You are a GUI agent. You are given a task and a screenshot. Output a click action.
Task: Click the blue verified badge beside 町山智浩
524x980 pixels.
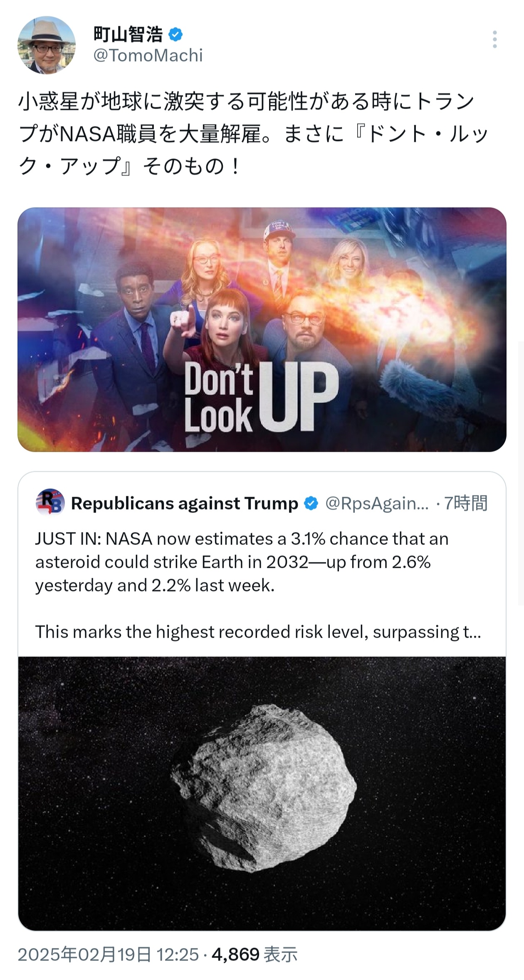(175, 35)
